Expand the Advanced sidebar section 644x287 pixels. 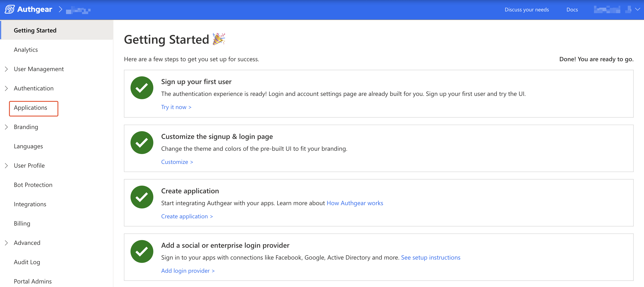coord(6,243)
